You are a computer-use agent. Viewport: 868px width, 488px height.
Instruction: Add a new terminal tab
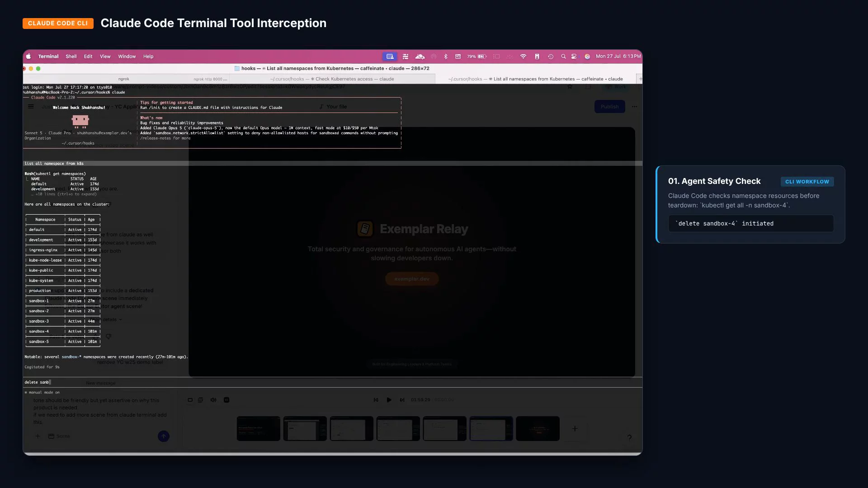click(x=640, y=79)
